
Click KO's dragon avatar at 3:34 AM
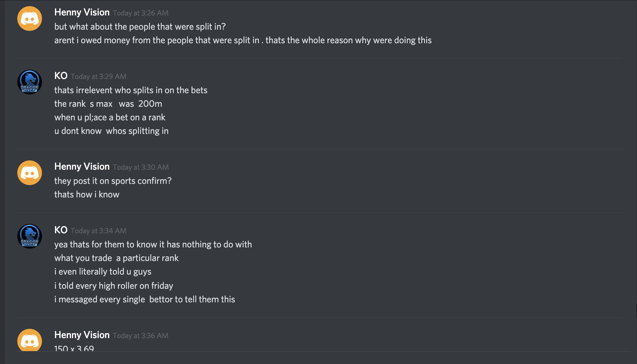(30, 236)
